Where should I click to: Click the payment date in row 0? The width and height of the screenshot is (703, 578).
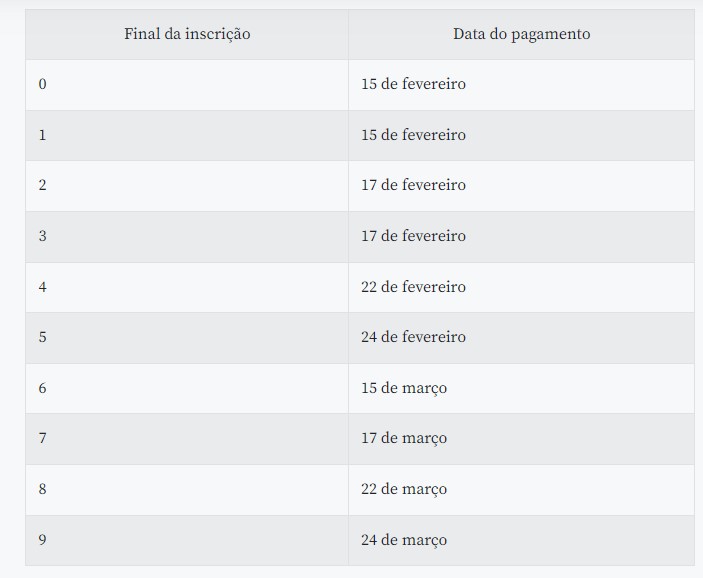(x=413, y=84)
